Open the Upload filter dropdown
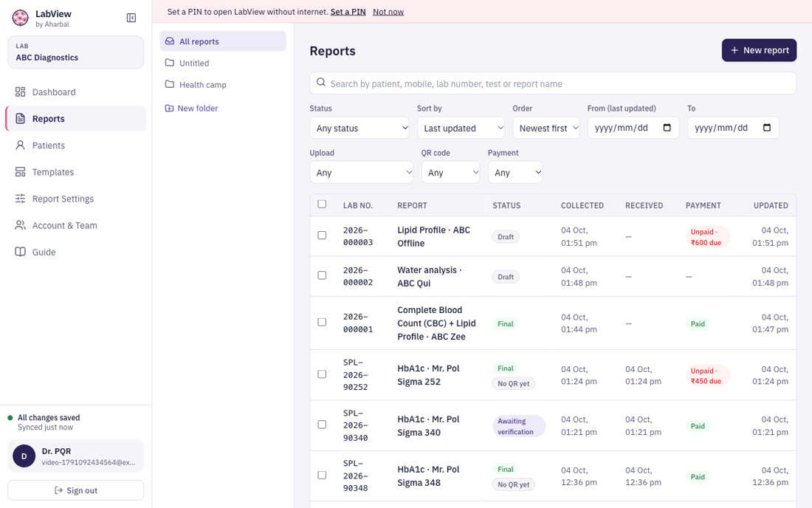Viewport: 812px width, 508px height. pos(362,173)
